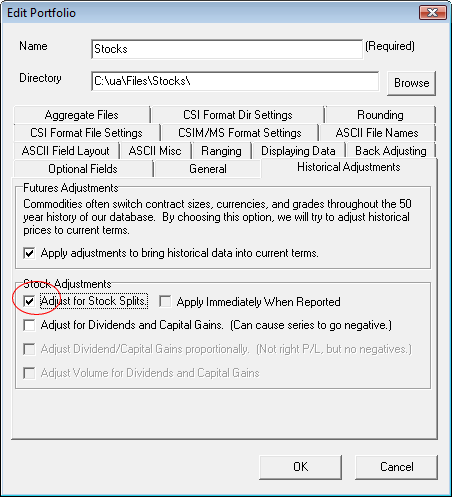The width and height of the screenshot is (452, 497).
Task: Focus the Directory path input field
Action: (235, 81)
